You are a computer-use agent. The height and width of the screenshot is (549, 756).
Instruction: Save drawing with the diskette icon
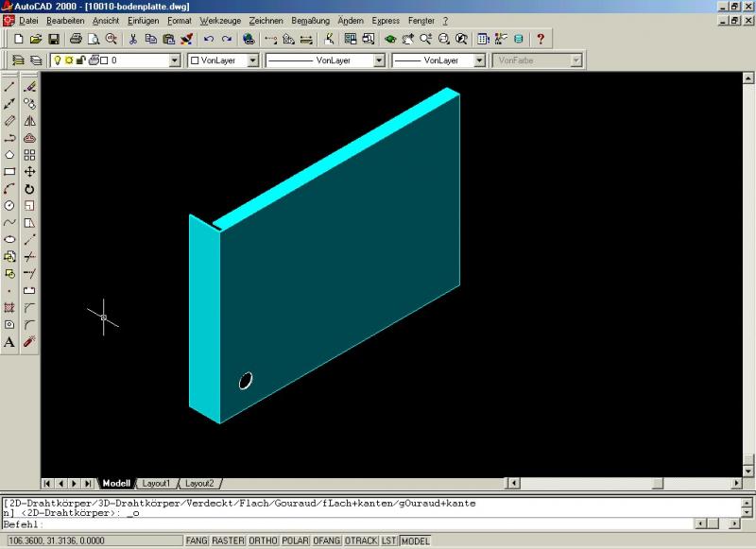[x=54, y=39]
